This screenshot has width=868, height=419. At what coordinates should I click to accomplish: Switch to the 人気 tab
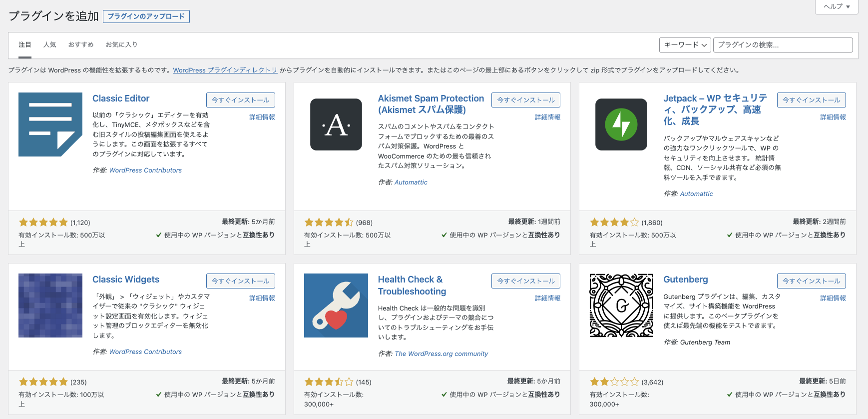pos(50,44)
